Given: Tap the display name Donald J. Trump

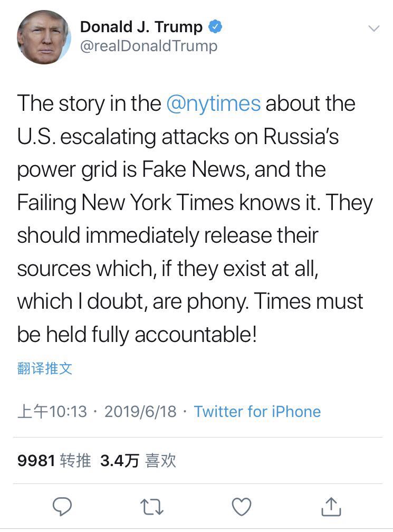Looking at the screenshot, I should [x=141, y=26].
